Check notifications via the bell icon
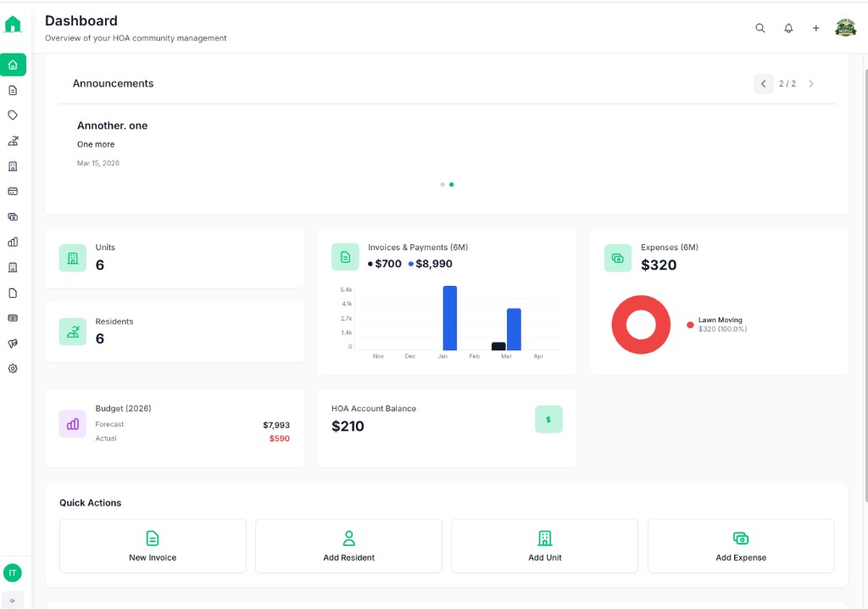 (x=788, y=28)
